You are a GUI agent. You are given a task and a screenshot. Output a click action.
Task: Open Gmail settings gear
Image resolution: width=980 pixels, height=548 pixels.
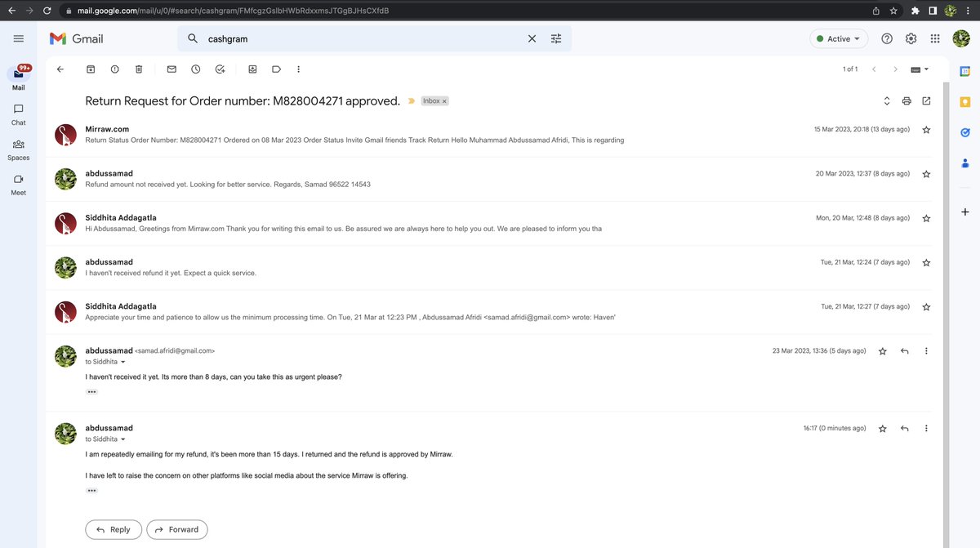pyautogui.click(x=911, y=38)
